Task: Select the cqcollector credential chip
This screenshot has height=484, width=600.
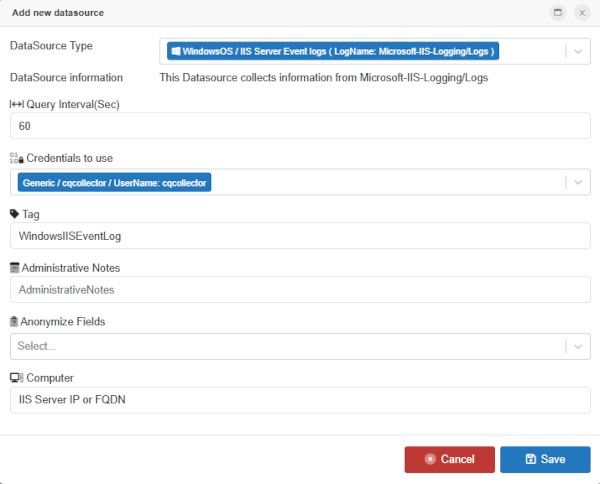Action: (x=115, y=182)
